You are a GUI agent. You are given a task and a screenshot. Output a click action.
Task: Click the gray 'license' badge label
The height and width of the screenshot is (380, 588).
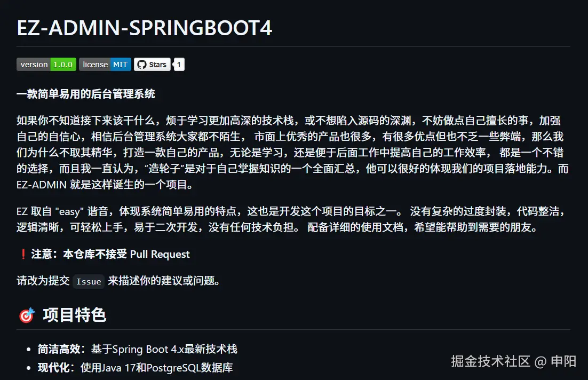tap(95, 65)
